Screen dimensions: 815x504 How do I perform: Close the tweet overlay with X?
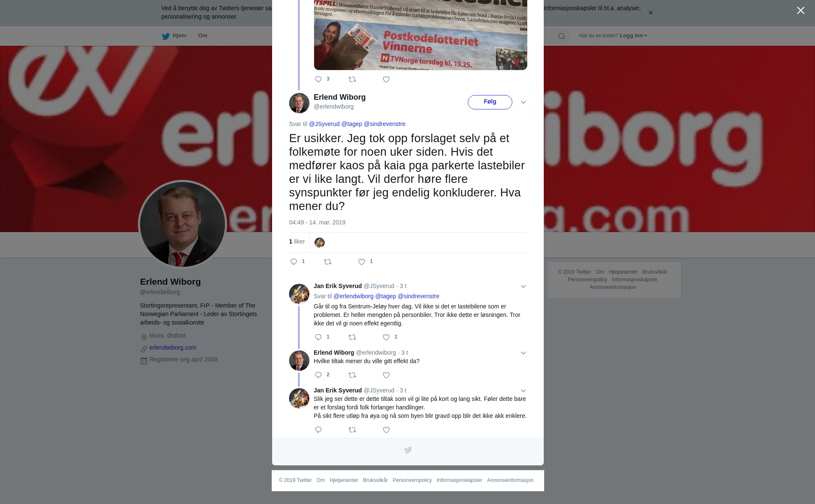click(801, 11)
